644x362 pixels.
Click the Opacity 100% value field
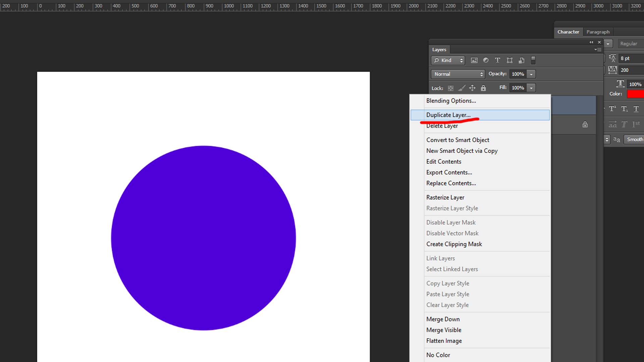(x=518, y=74)
